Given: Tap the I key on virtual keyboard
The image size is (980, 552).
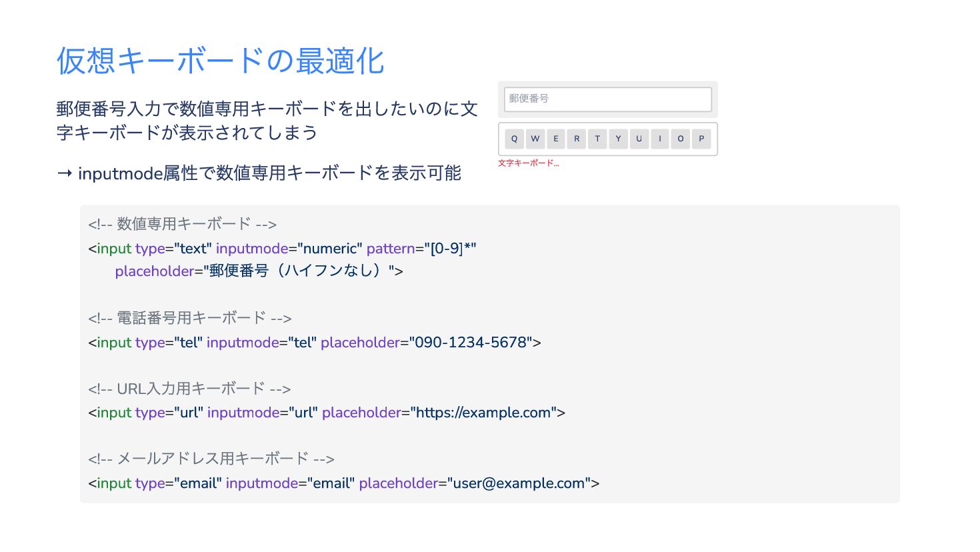Looking at the screenshot, I should (659, 139).
